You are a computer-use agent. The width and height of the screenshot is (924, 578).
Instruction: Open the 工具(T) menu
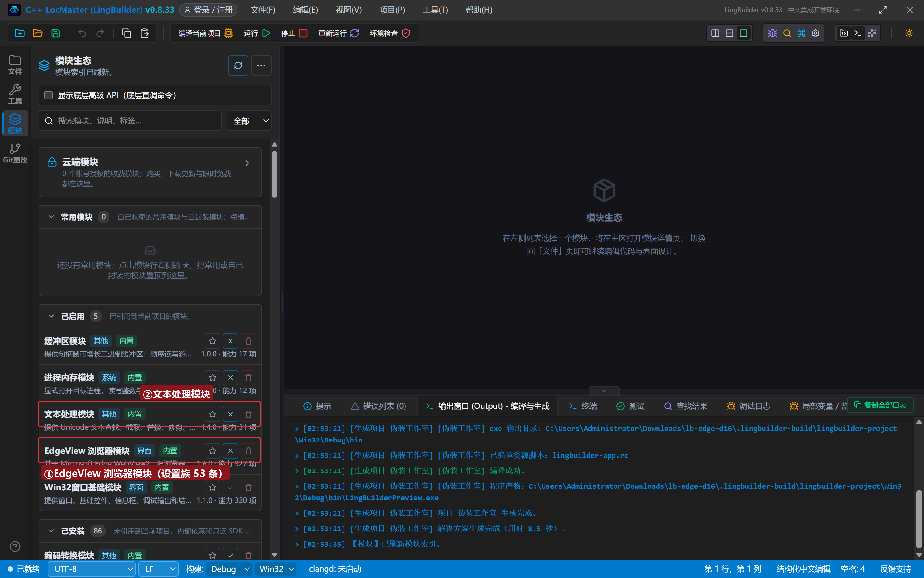point(435,10)
